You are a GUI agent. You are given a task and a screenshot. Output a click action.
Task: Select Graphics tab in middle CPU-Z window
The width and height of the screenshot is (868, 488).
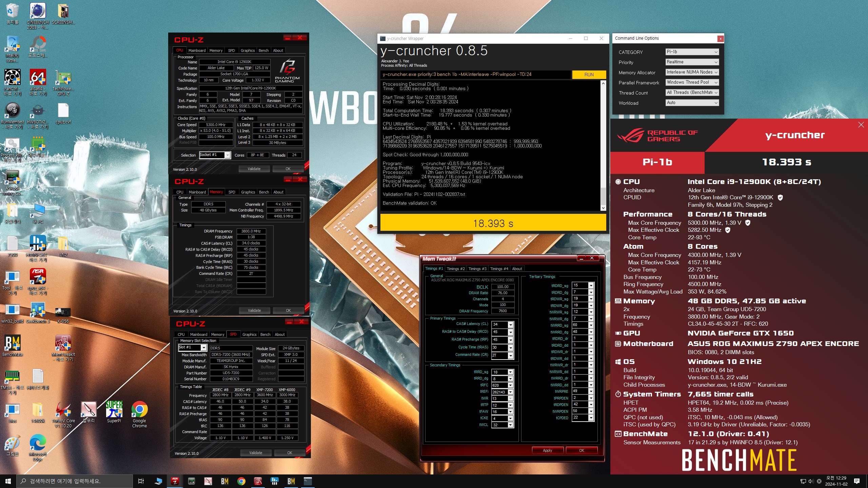(248, 192)
